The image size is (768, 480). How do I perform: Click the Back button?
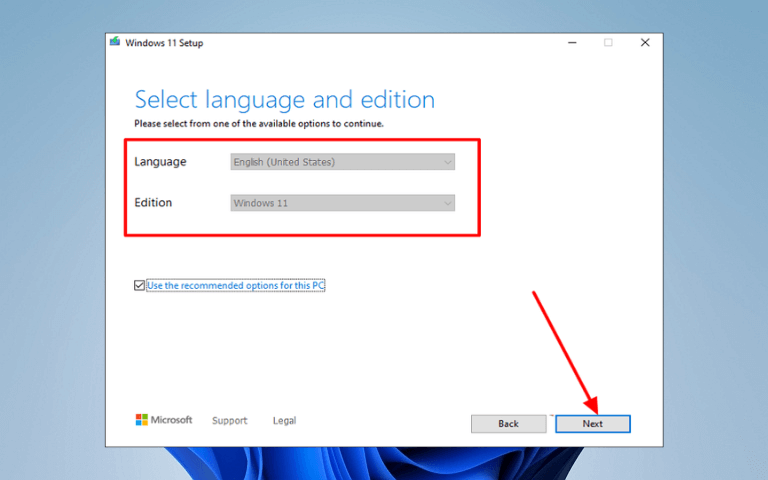[x=508, y=424]
